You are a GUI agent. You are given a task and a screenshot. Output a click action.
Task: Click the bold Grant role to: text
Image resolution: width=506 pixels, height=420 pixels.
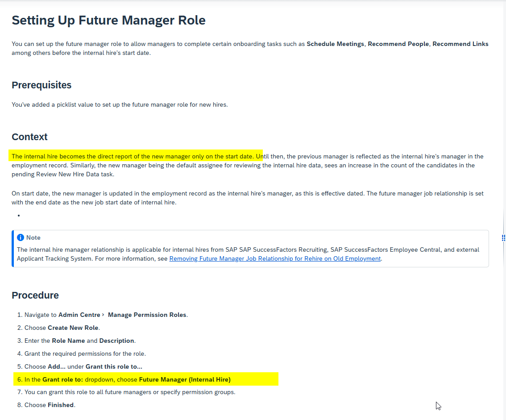(x=62, y=379)
